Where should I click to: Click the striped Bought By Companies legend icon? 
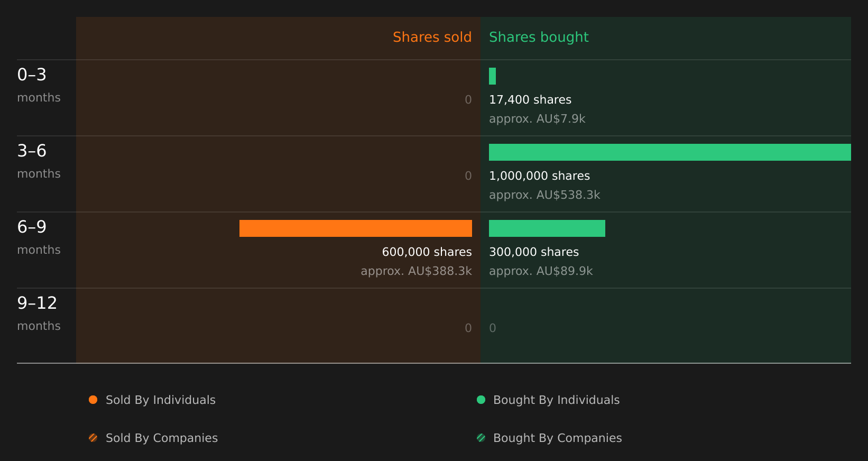[481, 438]
